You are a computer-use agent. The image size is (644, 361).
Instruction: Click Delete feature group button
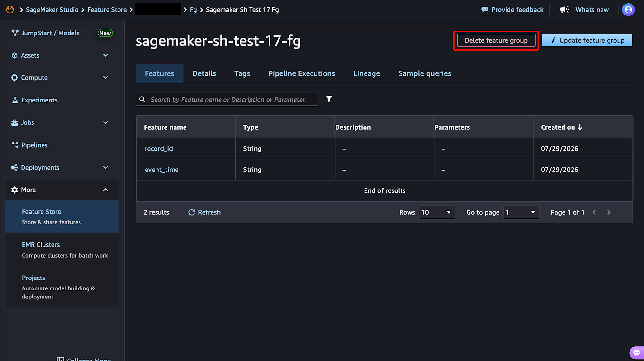coord(496,40)
